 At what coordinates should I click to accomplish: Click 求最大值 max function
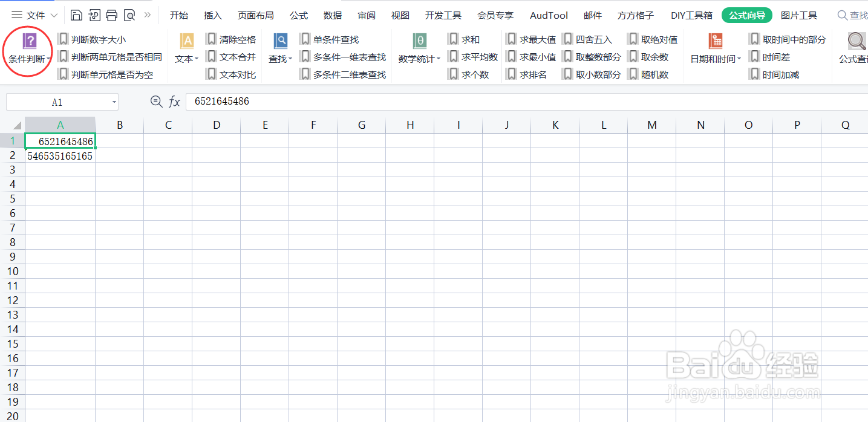click(x=531, y=39)
